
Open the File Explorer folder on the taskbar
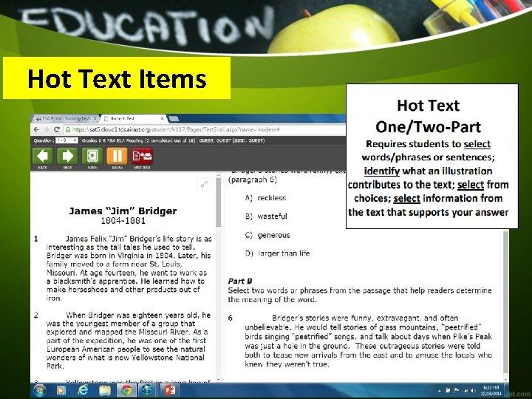[105, 391]
